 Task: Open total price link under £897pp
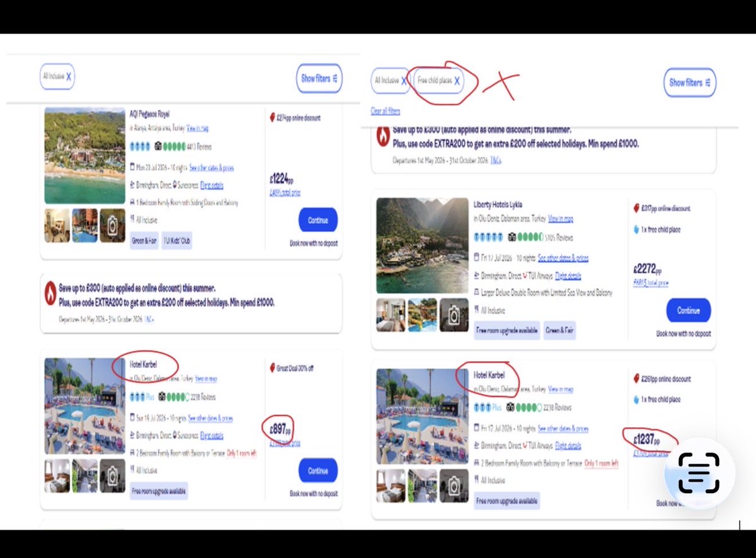[286, 443]
